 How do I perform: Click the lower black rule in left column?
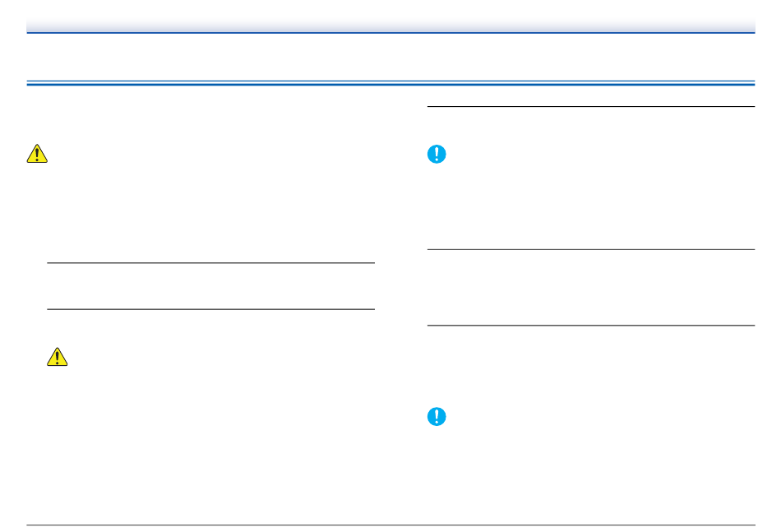(x=210, y=309)
